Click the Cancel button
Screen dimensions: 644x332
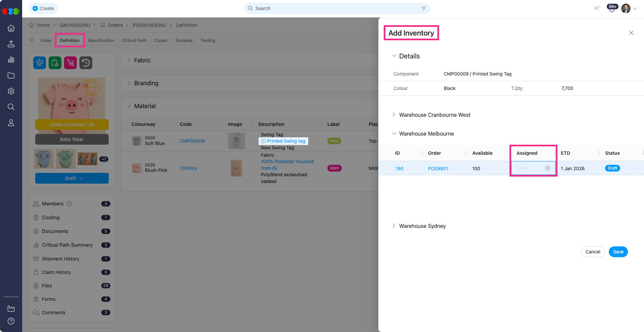[x=592, y=252]
